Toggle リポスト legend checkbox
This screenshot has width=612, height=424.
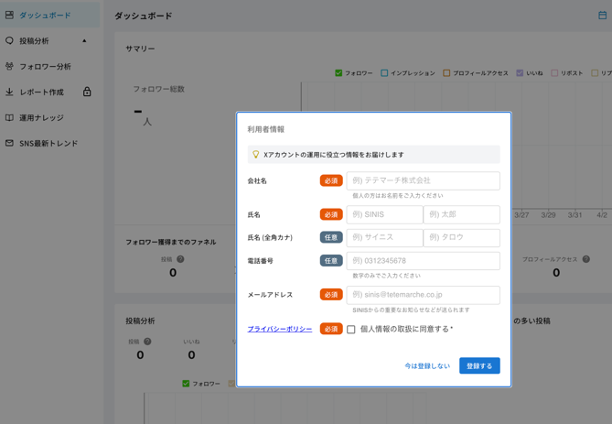point(554,73)
